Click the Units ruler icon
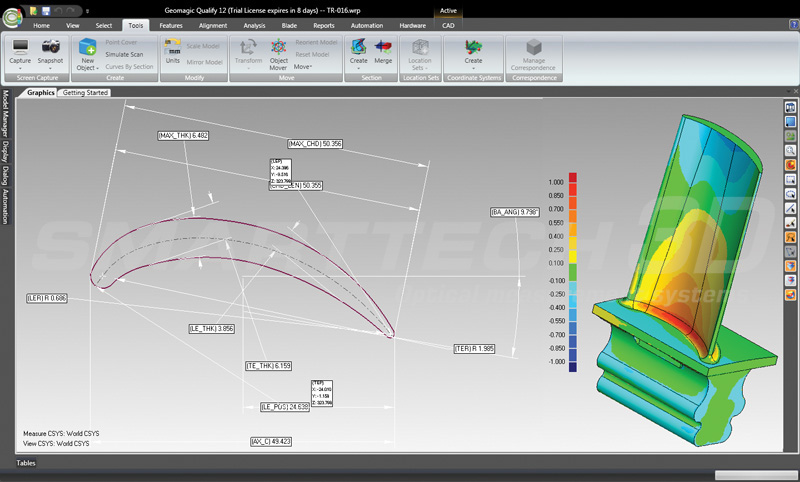Image resolution: width=800 pixels, height=482 pixels. pyautogui.click(x=172, y=47)
